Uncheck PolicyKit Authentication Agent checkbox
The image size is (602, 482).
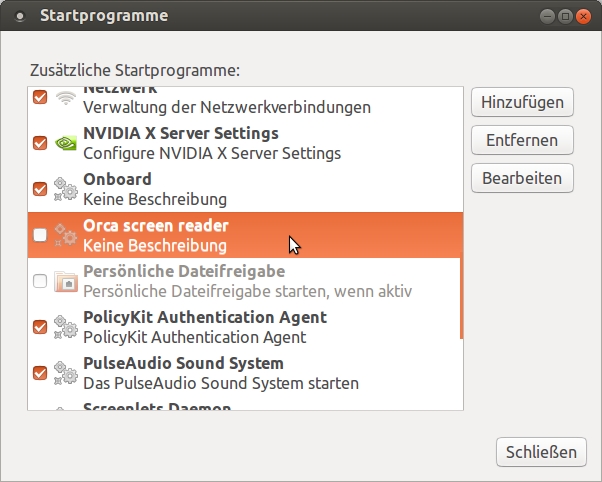pyautogui.click(x=40, y=327)
